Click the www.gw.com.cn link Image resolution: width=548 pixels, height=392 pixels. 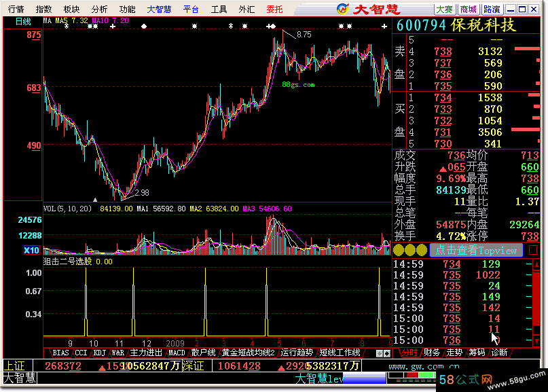(x=424, y=366)
